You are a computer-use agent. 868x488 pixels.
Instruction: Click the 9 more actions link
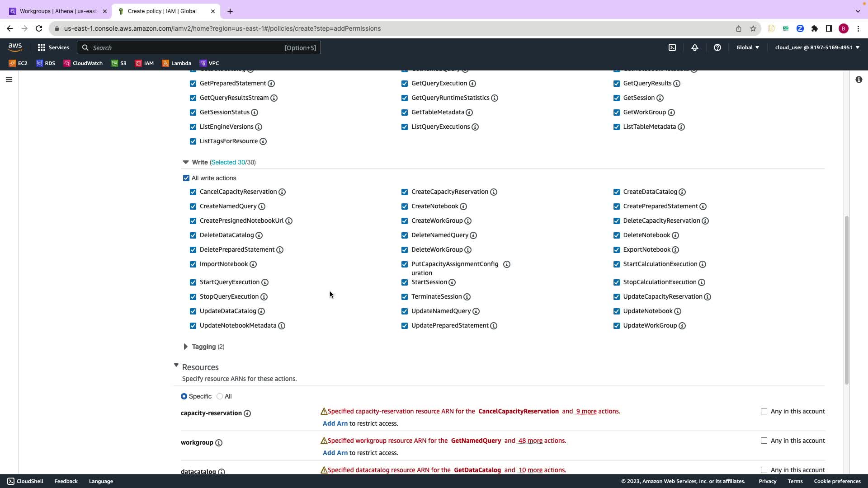pyautogui.click(x=586, y=411)
